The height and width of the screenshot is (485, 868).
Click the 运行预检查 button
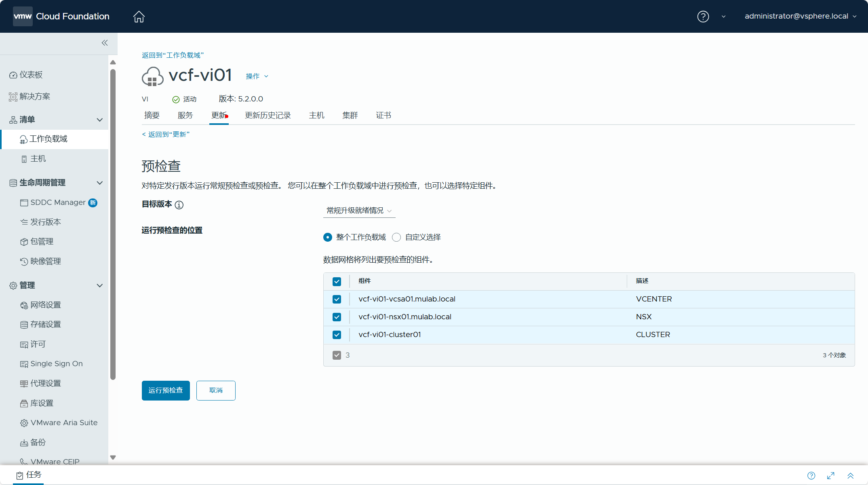point(166,390)
